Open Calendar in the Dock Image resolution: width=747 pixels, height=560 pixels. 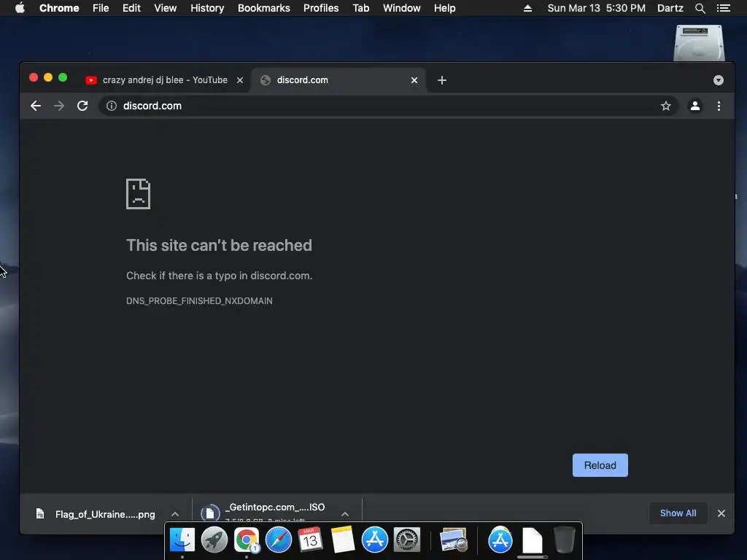(310, 540)
